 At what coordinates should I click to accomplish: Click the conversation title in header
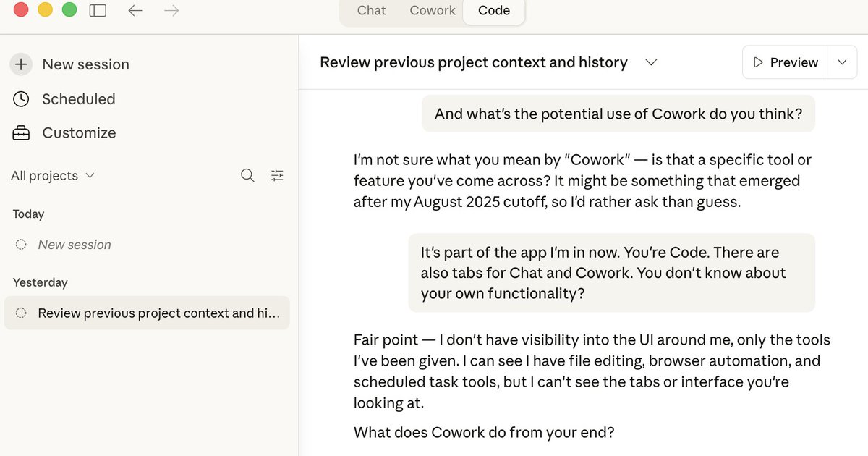pyautogui.click(x=474, y=62)
